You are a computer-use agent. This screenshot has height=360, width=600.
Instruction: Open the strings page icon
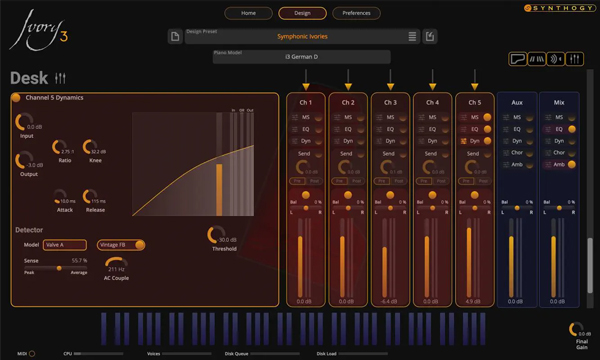536,59
